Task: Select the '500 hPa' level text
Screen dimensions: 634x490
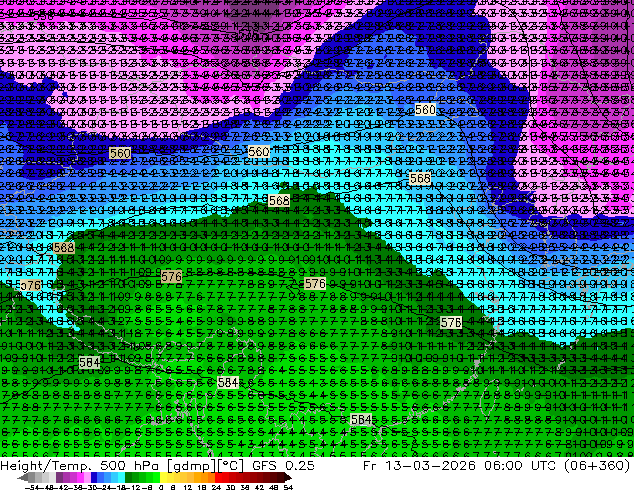Action: pyautogui.click(x=129, y=466)
